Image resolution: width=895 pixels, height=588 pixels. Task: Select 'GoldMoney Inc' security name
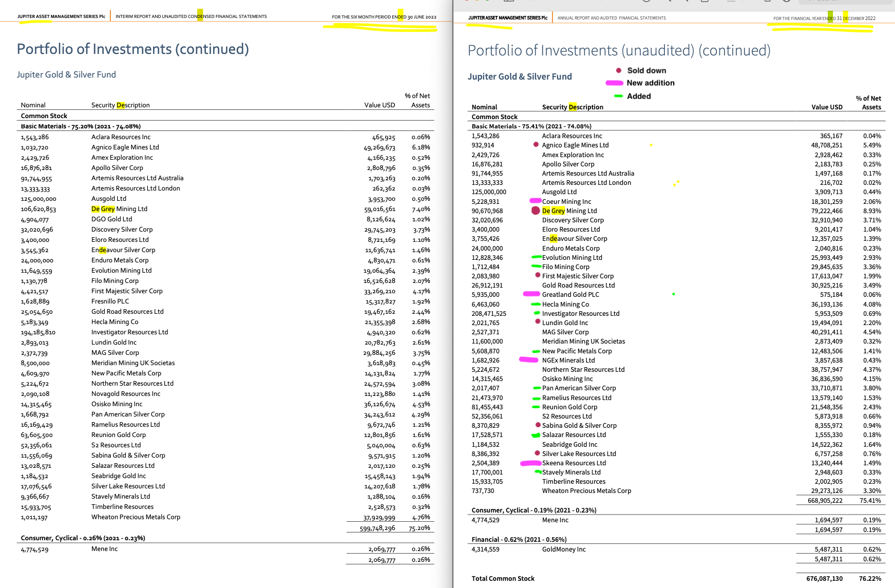(x=564, y=549)
